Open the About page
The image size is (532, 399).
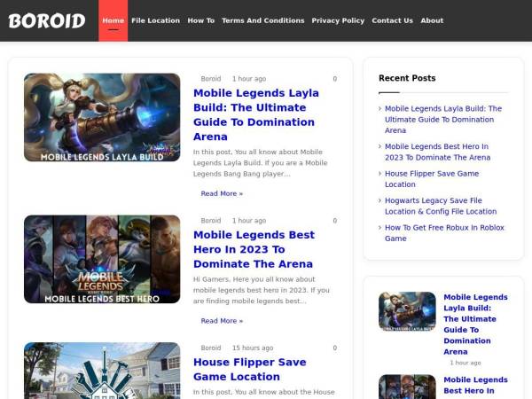[x=432, y=20]
